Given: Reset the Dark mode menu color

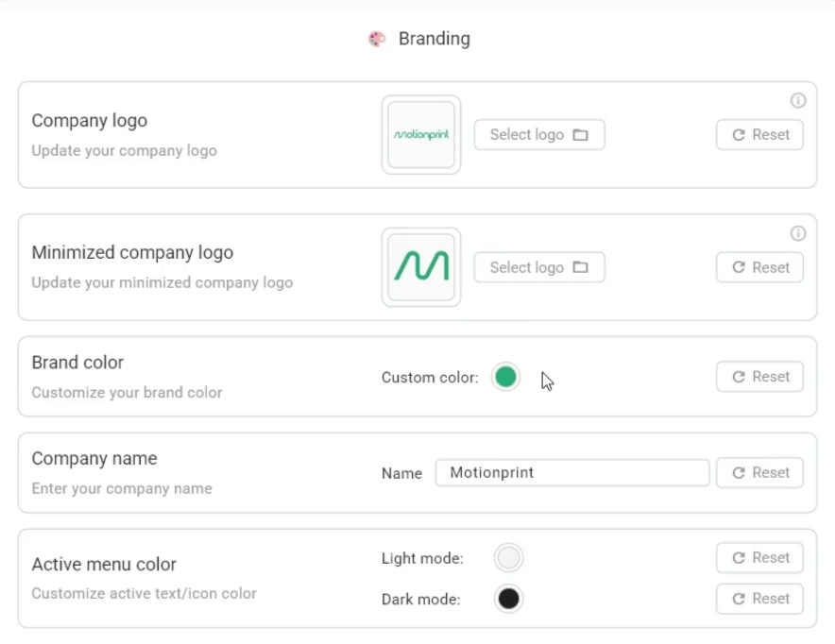Looking at the screenshot, I should tap(759, 599).
